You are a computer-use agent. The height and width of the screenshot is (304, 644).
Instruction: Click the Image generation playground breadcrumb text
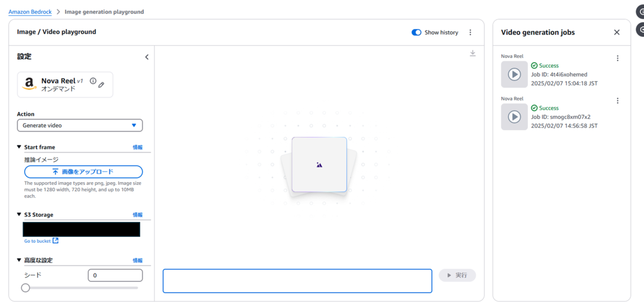(x=104, y=12)
